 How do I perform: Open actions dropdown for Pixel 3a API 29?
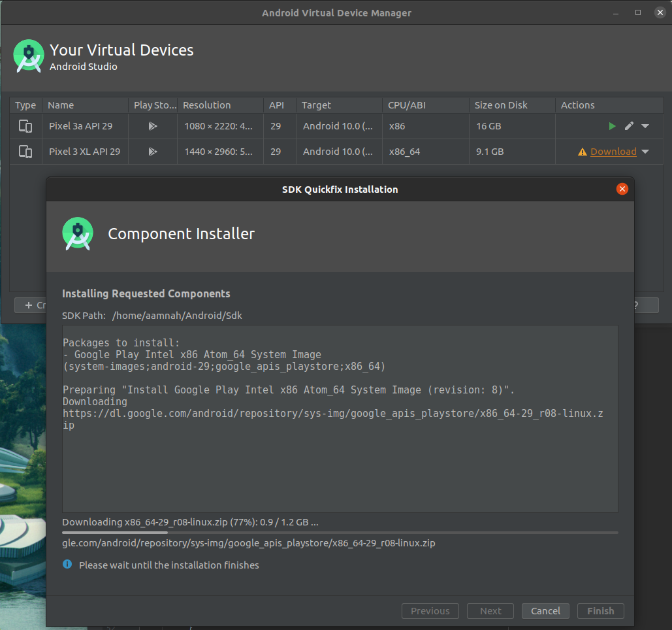point(645,126)
